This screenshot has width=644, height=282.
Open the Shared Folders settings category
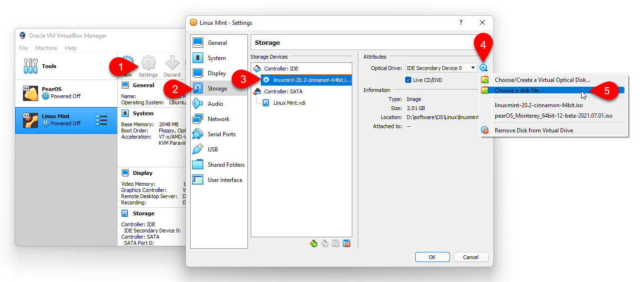219,165
